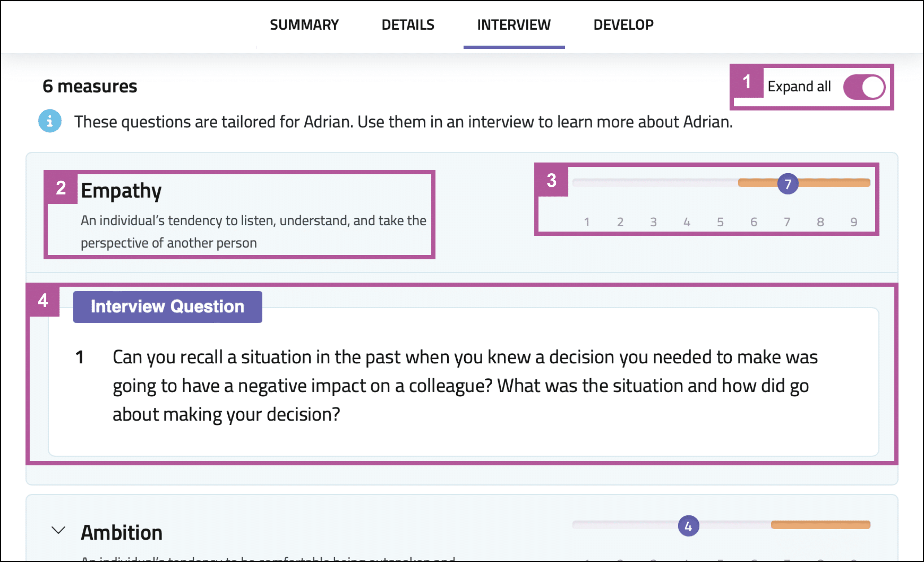Toggle the Expand all switch

[864, 87]
